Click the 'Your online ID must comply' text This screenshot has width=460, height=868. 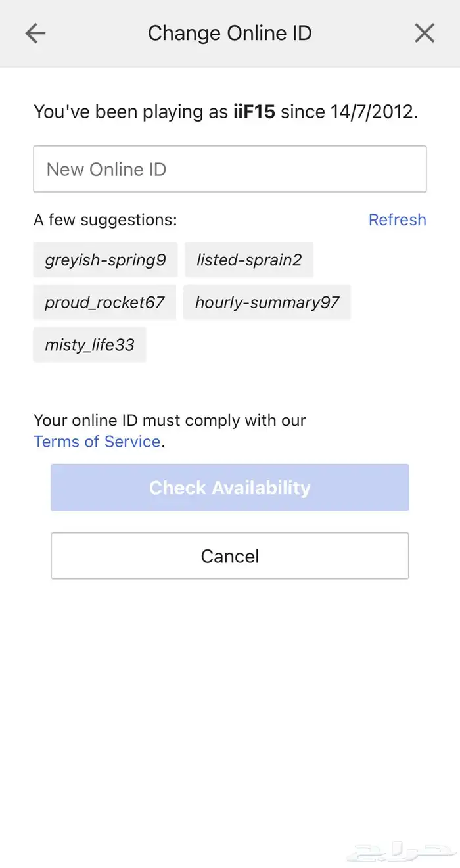(x=170, y=421)
